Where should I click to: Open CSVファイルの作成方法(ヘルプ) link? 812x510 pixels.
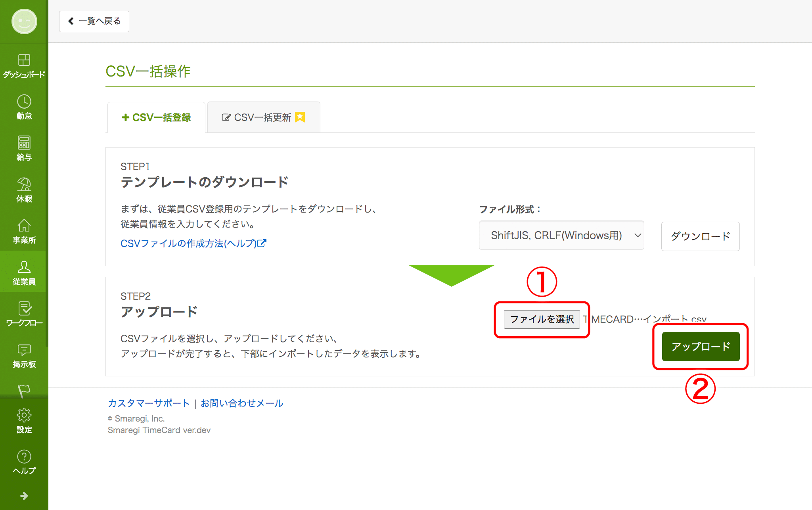[x=193, y=243]
